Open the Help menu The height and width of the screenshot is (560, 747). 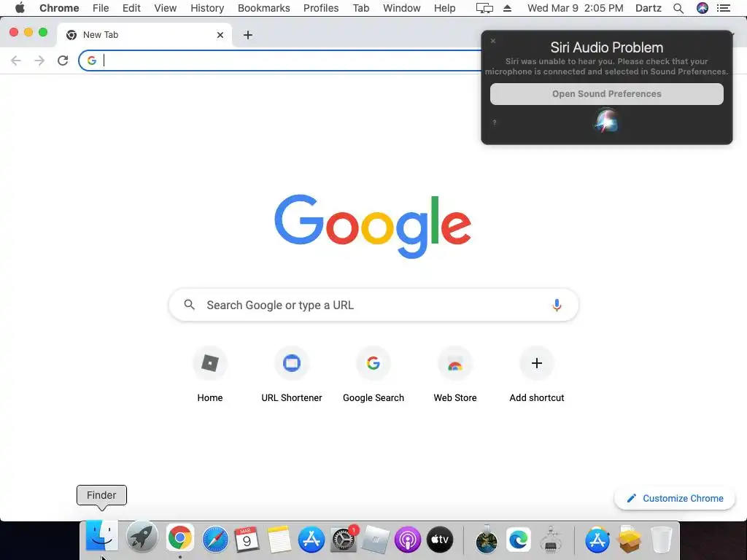444,8
